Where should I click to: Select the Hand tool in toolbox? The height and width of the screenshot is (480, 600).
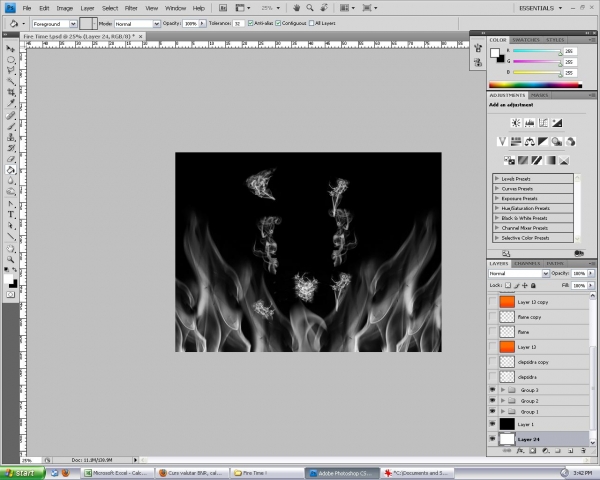click(11, 248)
